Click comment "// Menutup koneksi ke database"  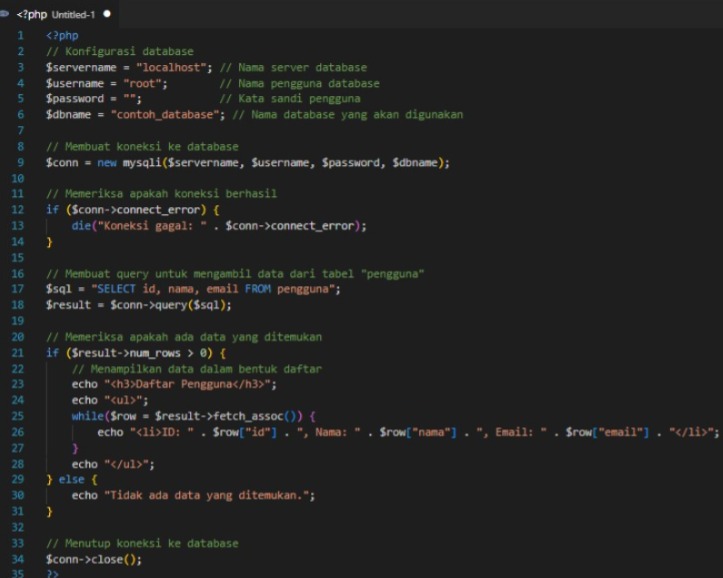click(142, 543)
